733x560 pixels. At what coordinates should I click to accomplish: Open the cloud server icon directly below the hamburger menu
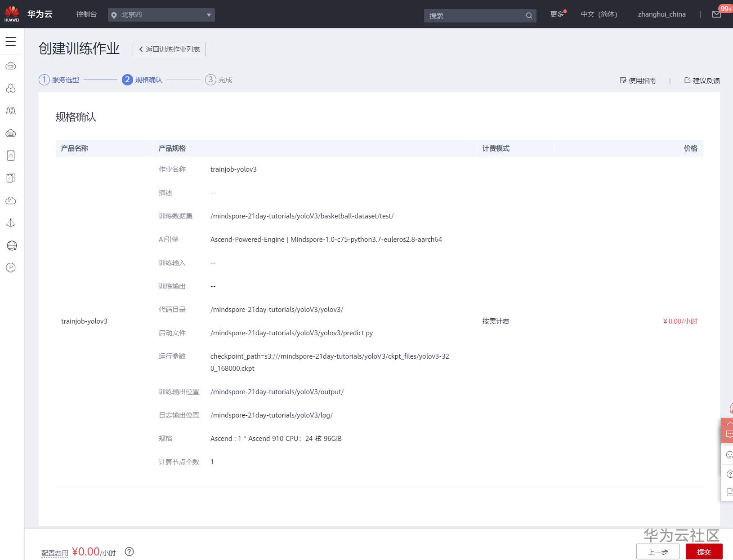coord(11,66)
